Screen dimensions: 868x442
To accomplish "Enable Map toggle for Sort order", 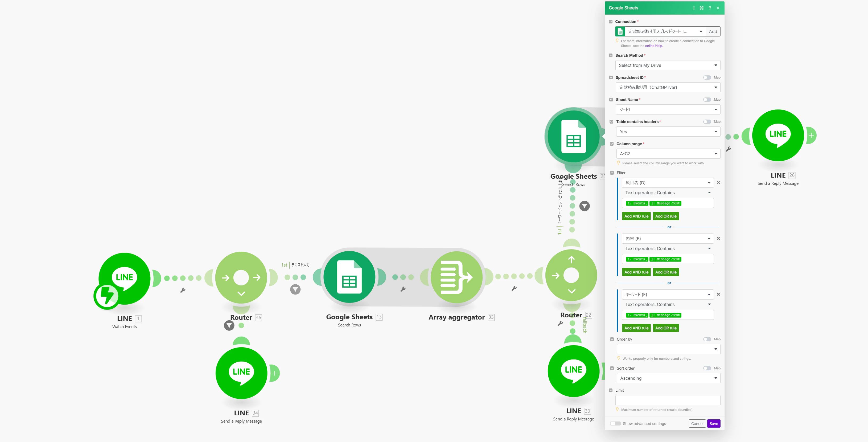I will point(707,368).
